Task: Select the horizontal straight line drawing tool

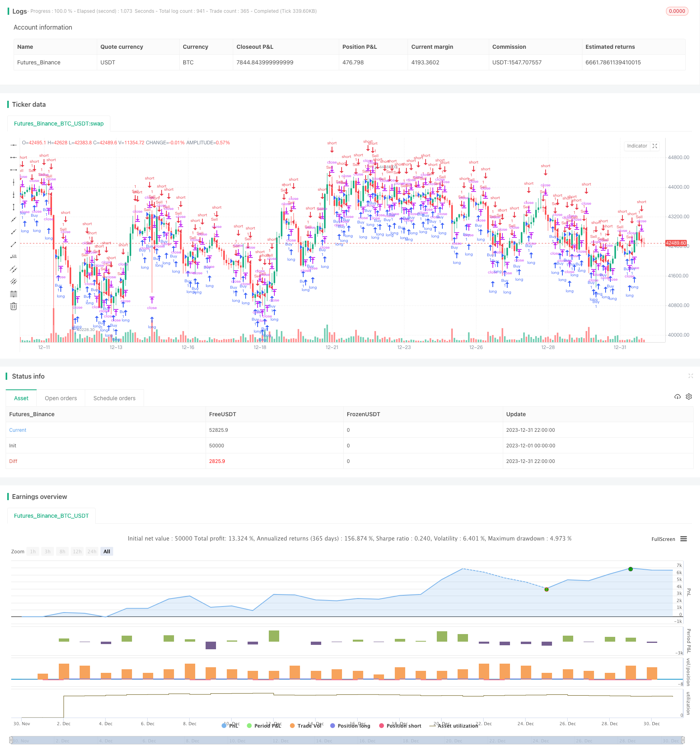Action: point(14,145)
